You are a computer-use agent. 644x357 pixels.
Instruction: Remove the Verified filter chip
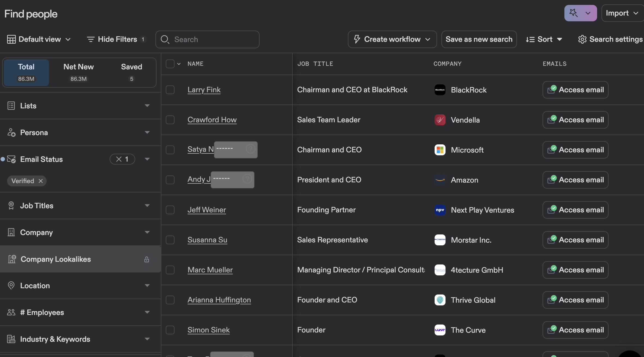41,181
